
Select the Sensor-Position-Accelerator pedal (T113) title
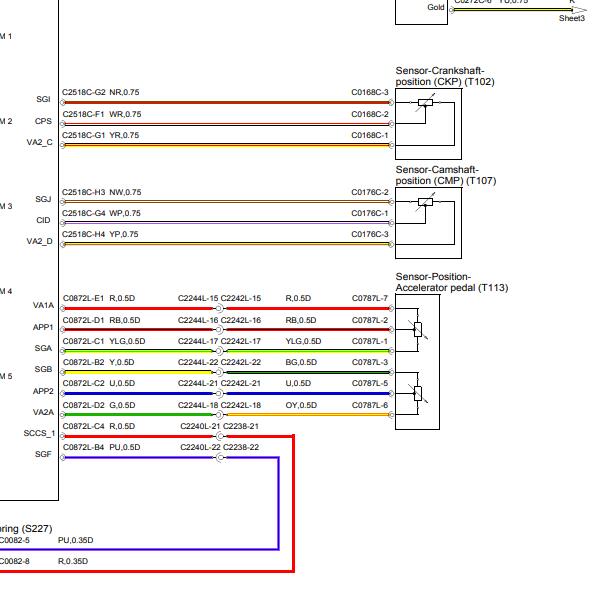pos(452,282)
